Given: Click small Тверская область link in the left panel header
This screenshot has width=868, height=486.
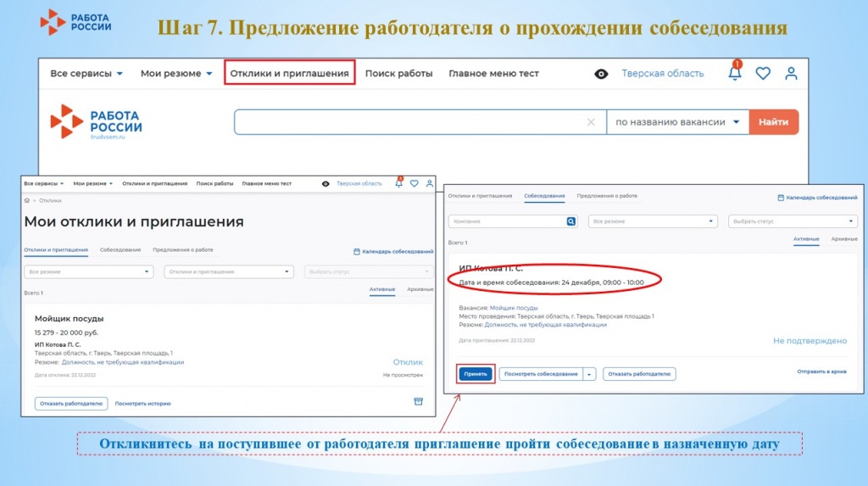Looking at the screenshot, I should [x=359, y=183].
